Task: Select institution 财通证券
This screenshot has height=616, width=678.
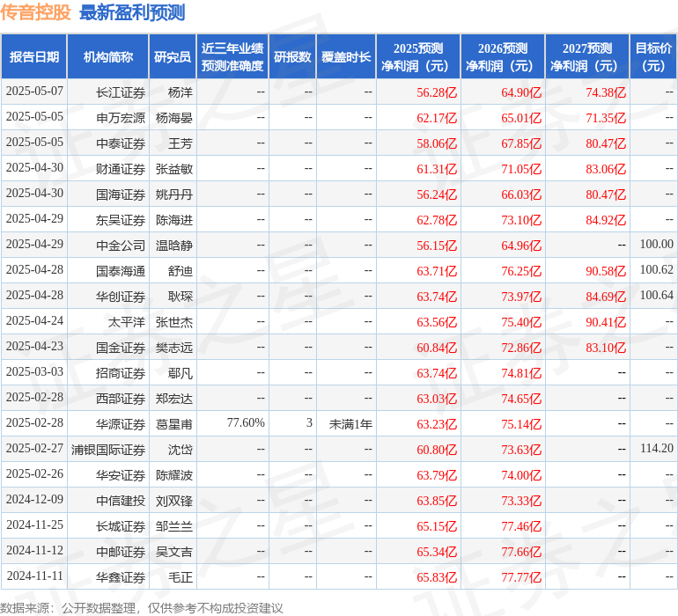Action: (121, 169)
